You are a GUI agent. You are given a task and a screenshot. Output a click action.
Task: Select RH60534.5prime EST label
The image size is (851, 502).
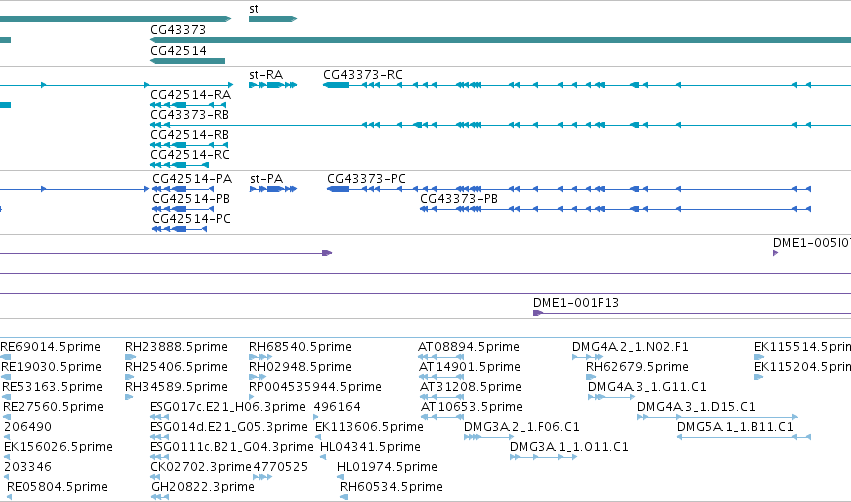click(391, 487)
